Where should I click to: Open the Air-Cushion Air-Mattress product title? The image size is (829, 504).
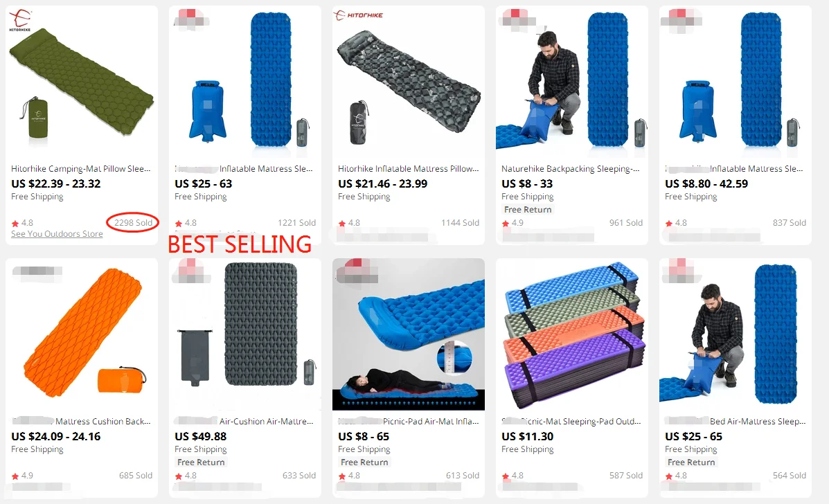pos(267,421)
